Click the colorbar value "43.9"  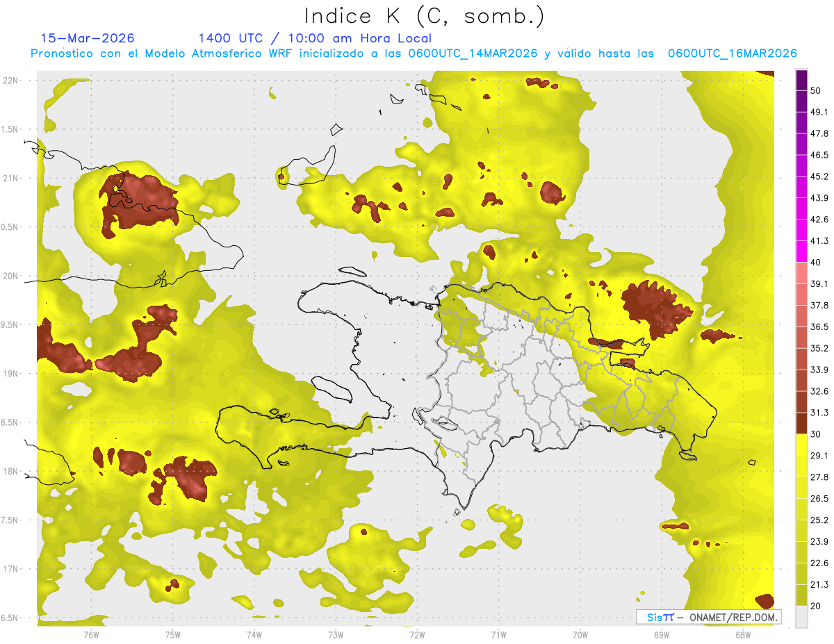pyautogui.click(x=819, y=198)
